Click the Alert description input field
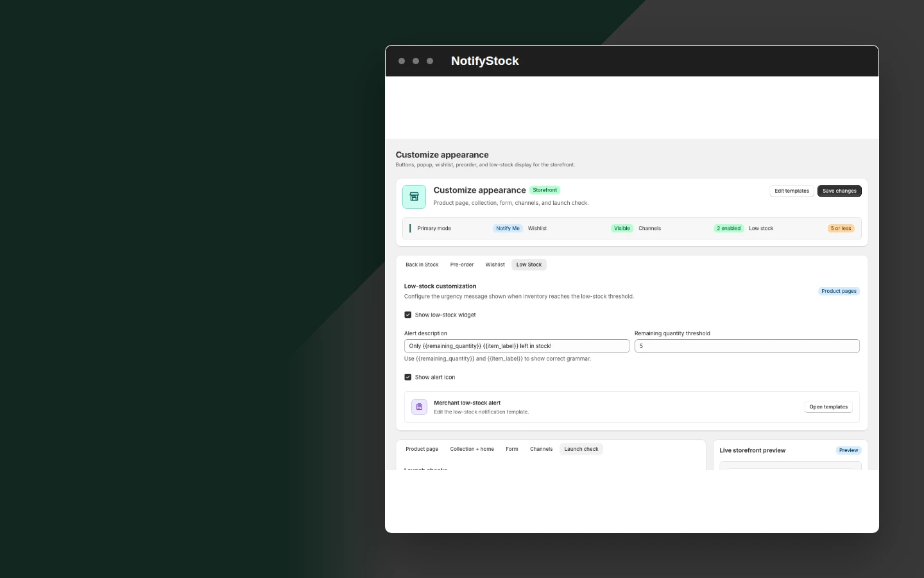Viewport: 924px width, 578px height. (517, 346)
